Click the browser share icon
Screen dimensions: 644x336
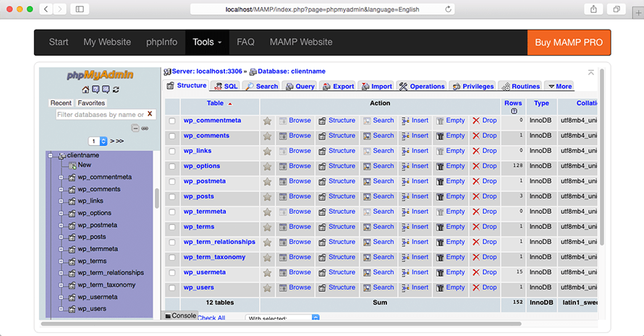pyautogui.click(x=593, y=9)
